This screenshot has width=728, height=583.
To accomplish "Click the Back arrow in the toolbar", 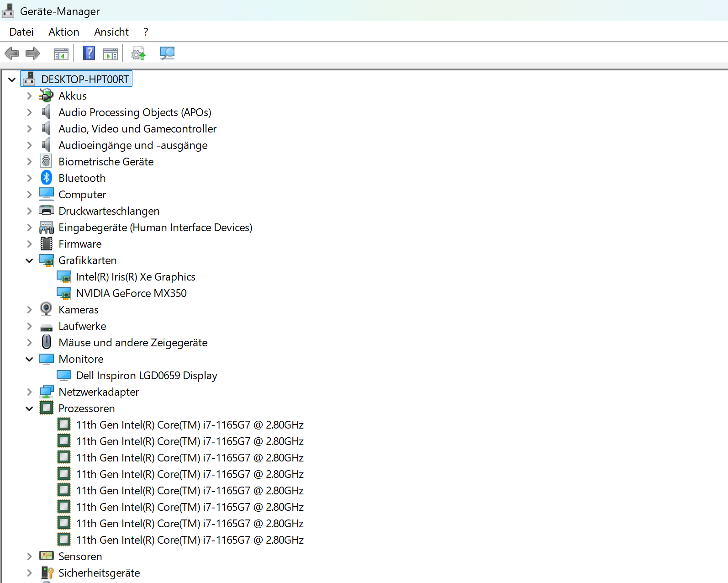I will pos(12,53).
